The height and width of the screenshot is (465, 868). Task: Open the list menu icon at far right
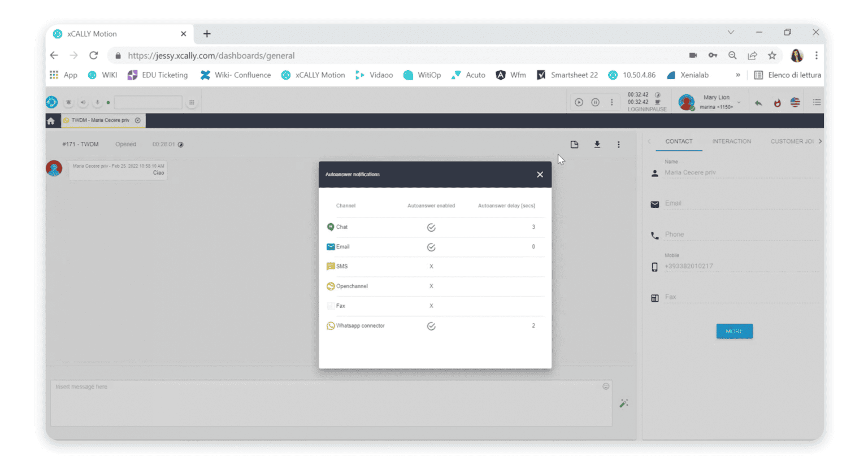(817, 102)
